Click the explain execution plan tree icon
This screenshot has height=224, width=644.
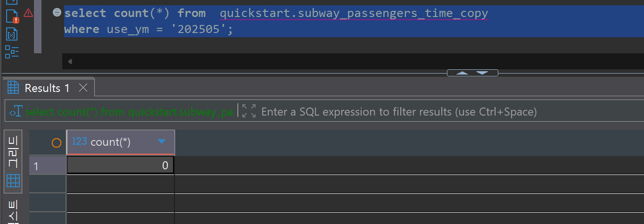coord(12,52)
